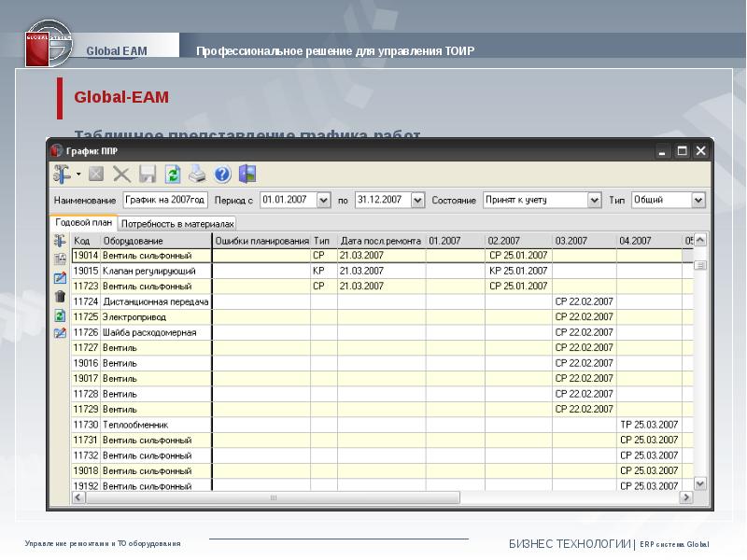Click the 'Оборудование' column header

pyautogui.click(x=155, y=241)
